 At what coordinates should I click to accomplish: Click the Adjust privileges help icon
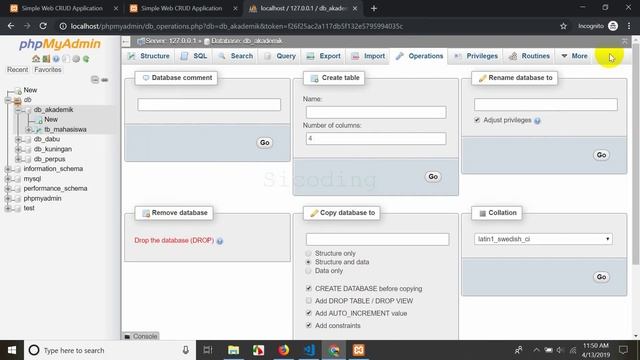[537, 120]
